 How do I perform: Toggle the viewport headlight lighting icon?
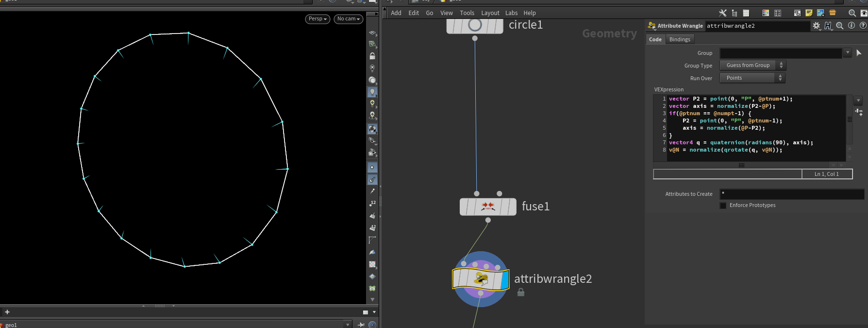(x=372, y=92)
